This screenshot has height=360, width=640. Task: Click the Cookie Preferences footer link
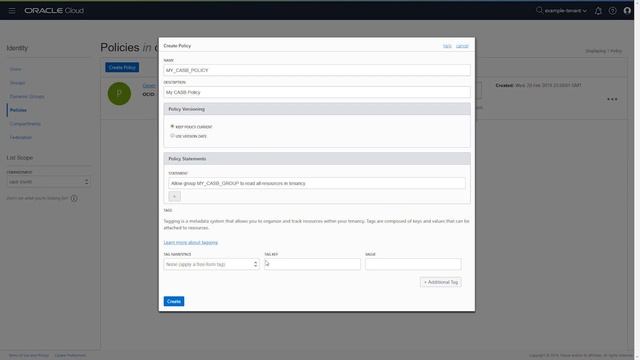70,356
